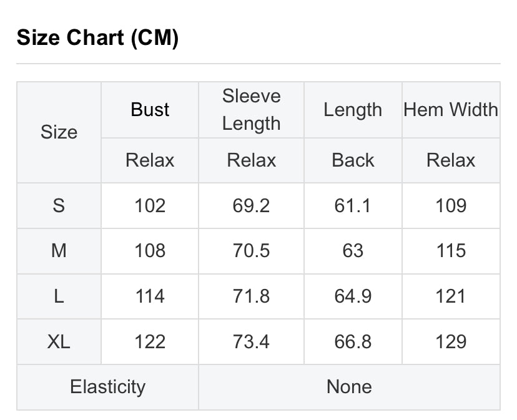
Task: Select the sleeve length value 69.2
Action: point(251,206)
